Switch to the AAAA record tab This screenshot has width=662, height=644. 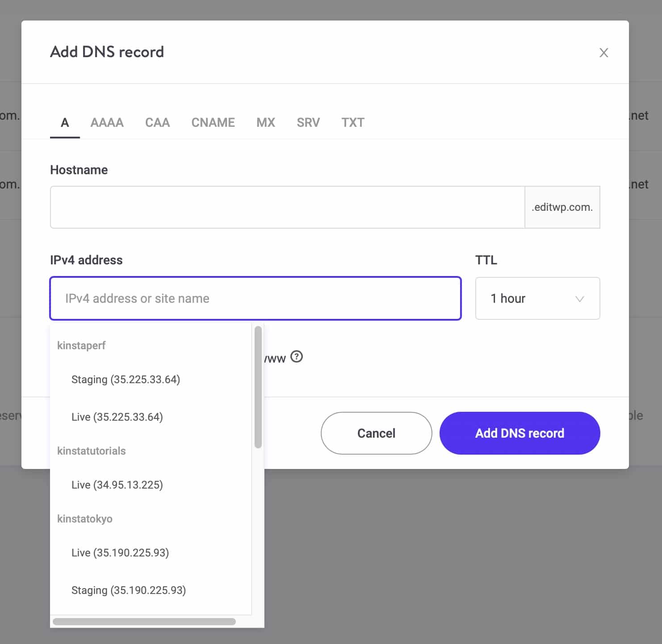tap(107, 122)
